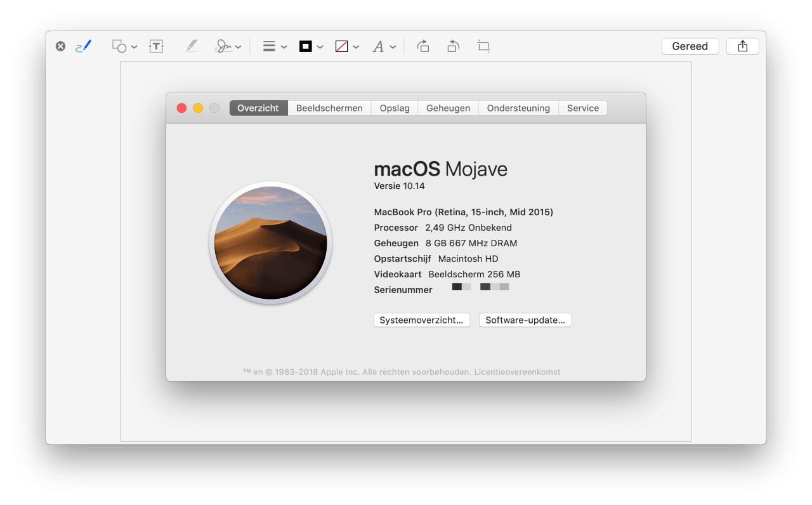
Task: Expand the Signature dropdown arrow
Action: click(238, 47)
